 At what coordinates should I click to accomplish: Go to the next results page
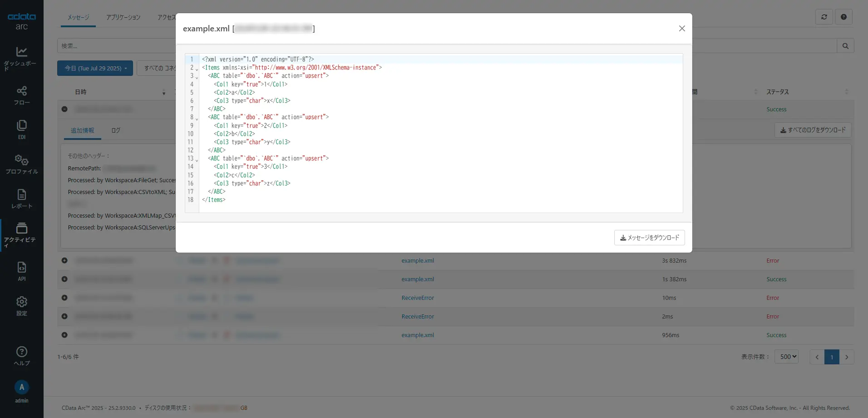(846, 357)
